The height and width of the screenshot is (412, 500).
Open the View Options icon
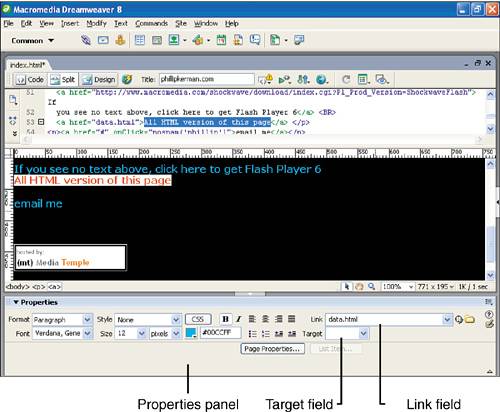[363, 79]
